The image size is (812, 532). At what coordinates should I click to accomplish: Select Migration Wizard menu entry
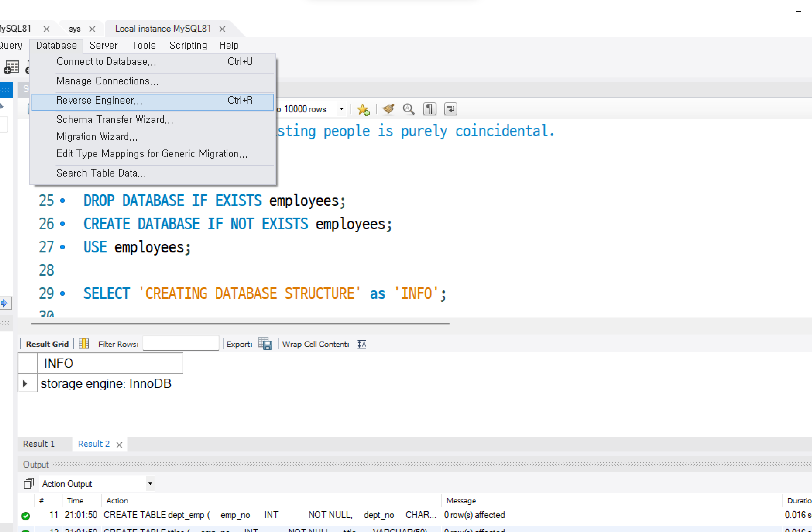tap(153, 137)
